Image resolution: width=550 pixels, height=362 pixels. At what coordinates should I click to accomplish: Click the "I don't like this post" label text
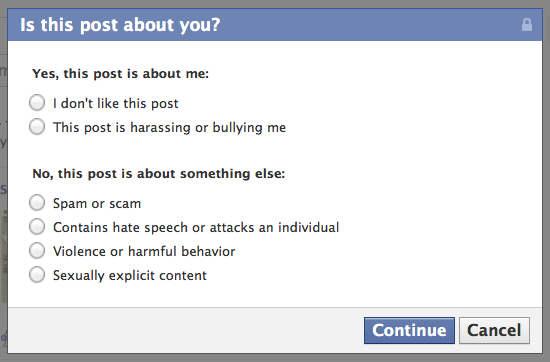point(116,103)
